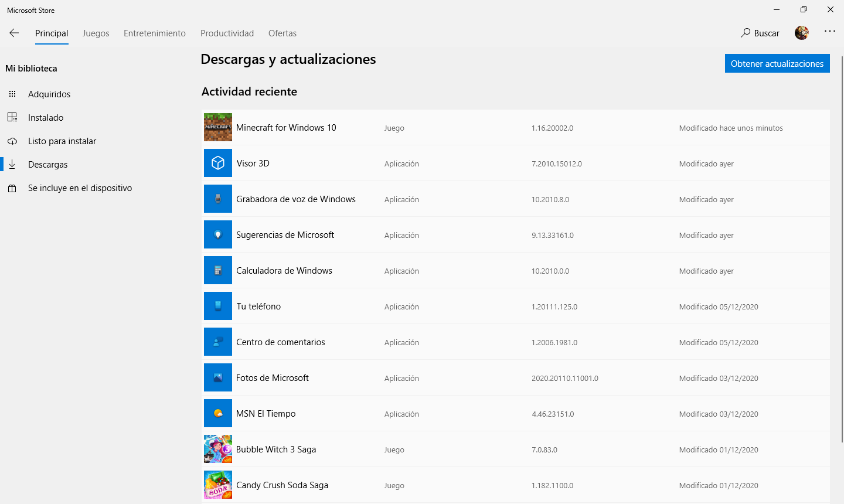The width and height of the screenshot is (844, 504).
Task: Click the Calculadora de Windows icon
Action: point(218,271)
